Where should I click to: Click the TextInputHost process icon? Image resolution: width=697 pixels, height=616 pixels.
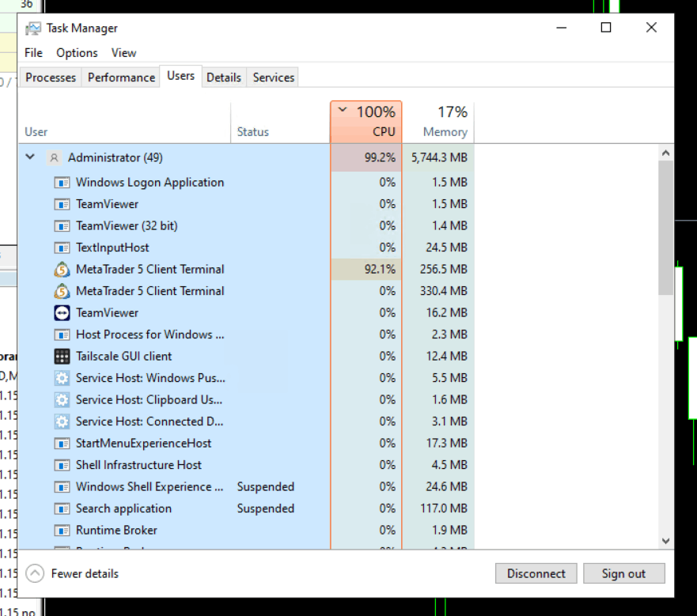(x=62, y=248)
